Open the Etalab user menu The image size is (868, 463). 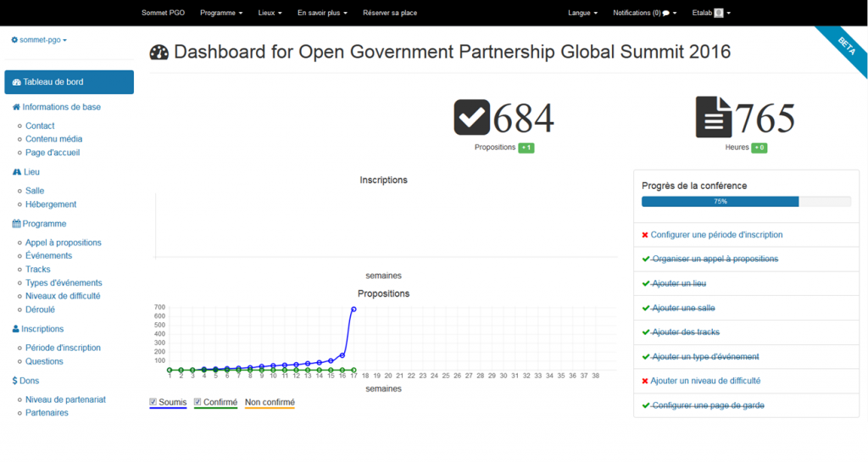coord(711,13)
